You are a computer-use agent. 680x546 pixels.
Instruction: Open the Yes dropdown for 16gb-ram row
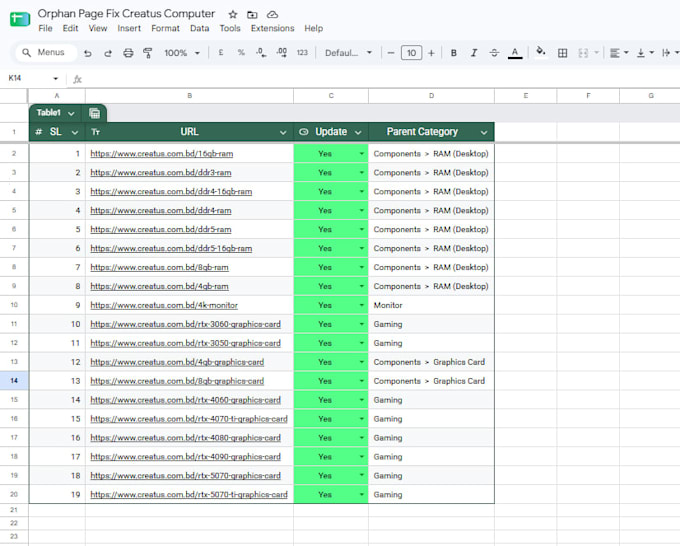tap(361, 154)
